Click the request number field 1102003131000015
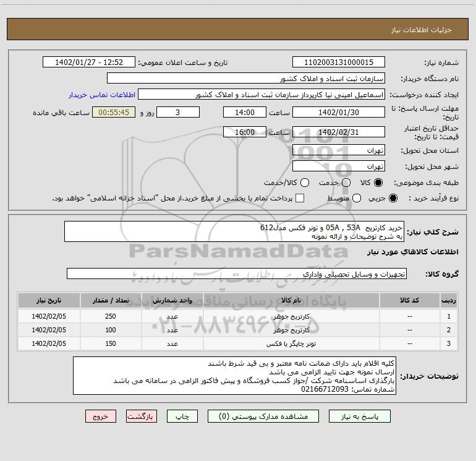The height and width of the screenshot is (461, 476). point(339,62)
